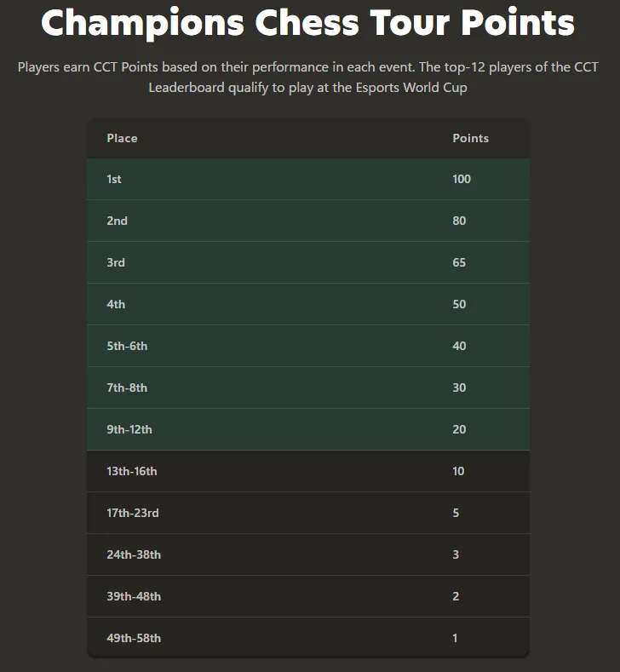Click the Champions Chess Tour Points heading

coord(307,23)
